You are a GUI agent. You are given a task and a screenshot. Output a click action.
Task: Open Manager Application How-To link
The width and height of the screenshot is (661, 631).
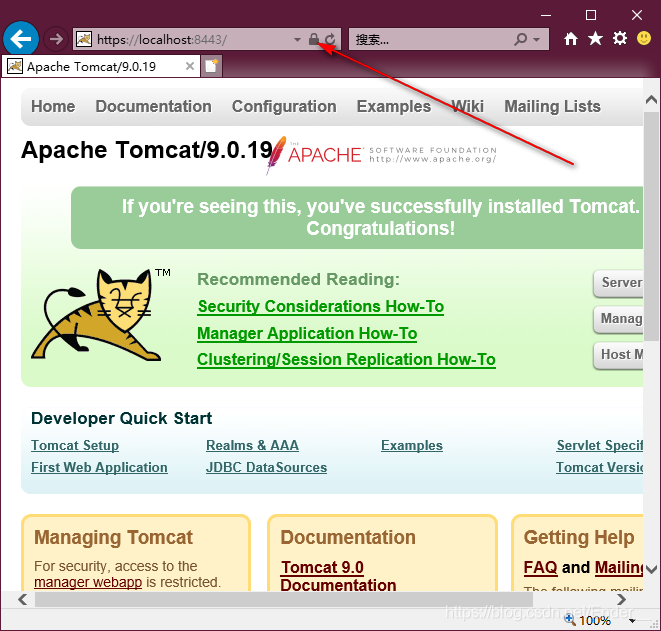pyautogui.click(x=307, y=333)
